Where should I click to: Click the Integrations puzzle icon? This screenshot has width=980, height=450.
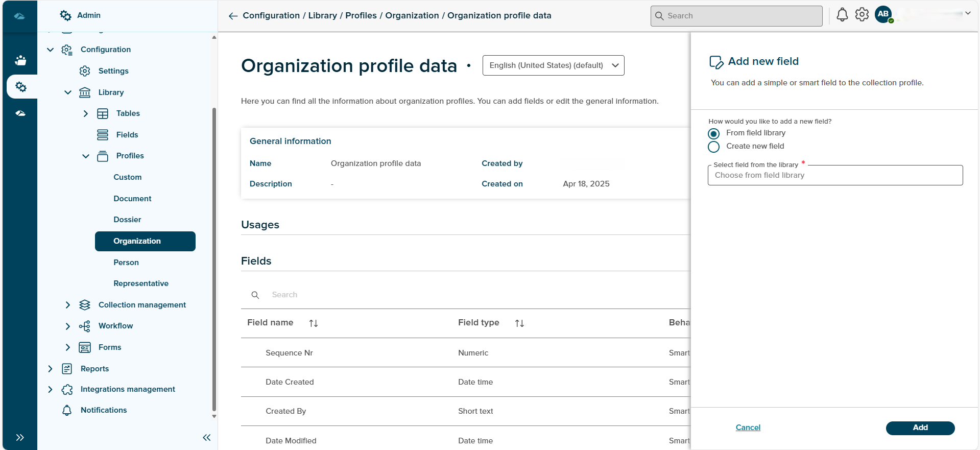click(67, 390)
